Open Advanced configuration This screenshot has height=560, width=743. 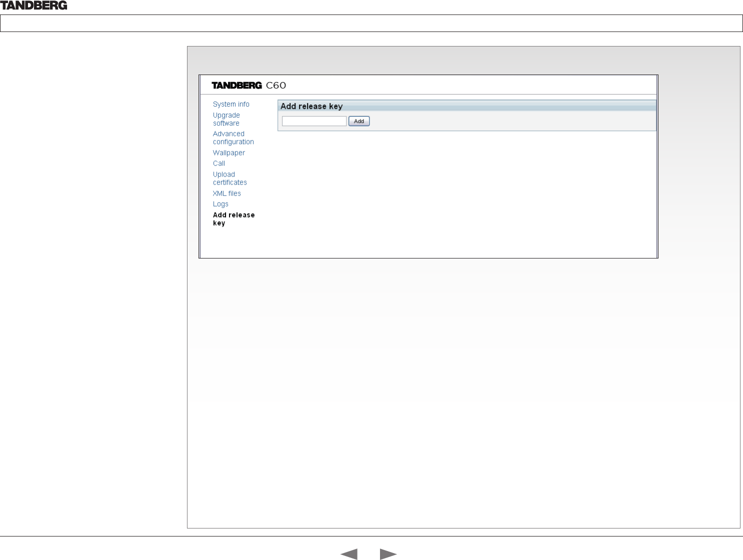pos(233,137)
